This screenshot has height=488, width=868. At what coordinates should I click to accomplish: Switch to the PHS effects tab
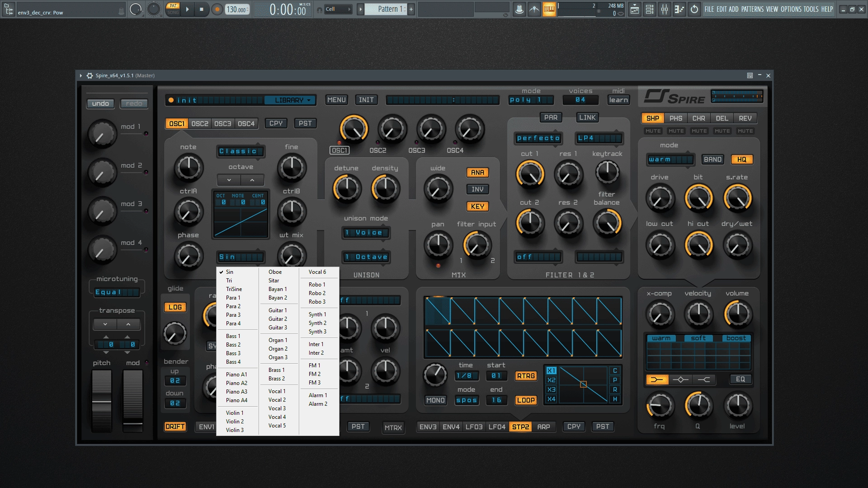pos(676,118)
